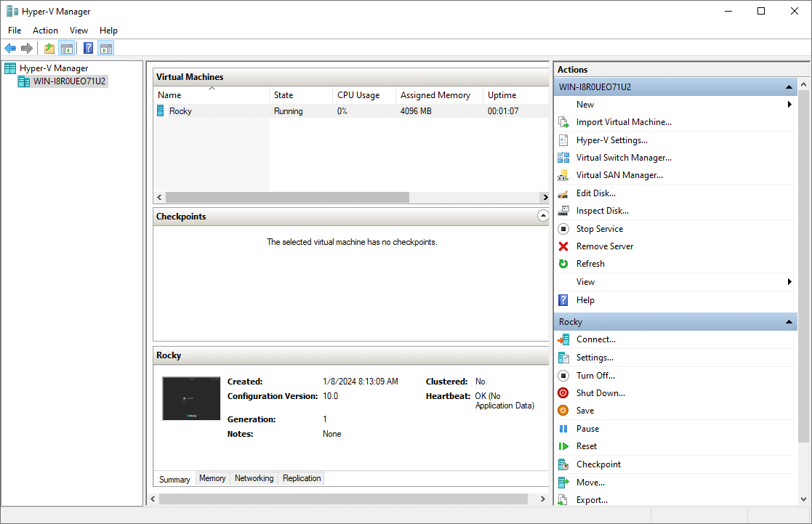Click the Export icon for Rocky
812x524 pixels.
(x=563, y=500)
